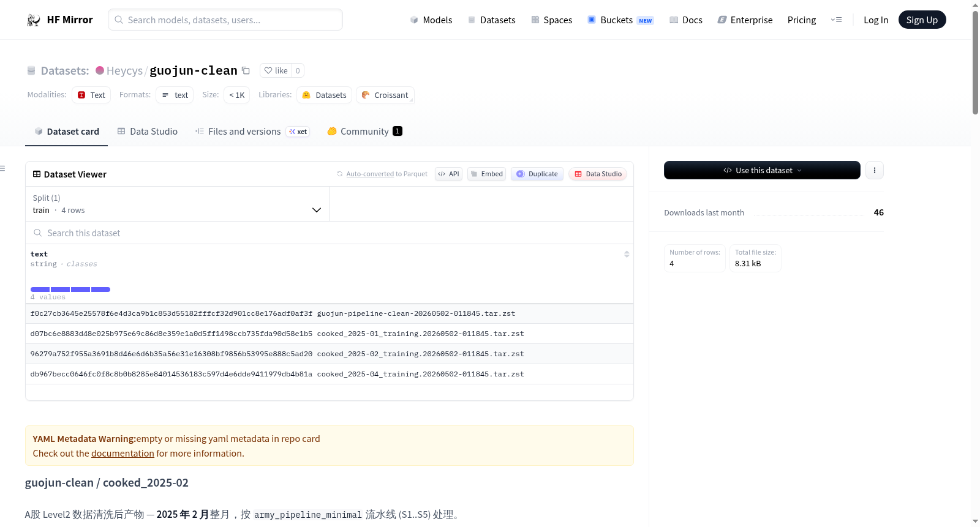Viewport: 980px width, 527px height.
Task: Click the HF Mirror logo icon
Action: [34, 20]
